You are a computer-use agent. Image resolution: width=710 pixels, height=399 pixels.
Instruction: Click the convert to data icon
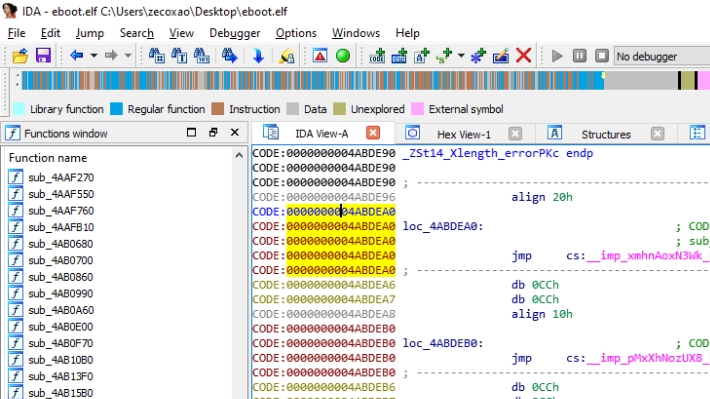399,56
